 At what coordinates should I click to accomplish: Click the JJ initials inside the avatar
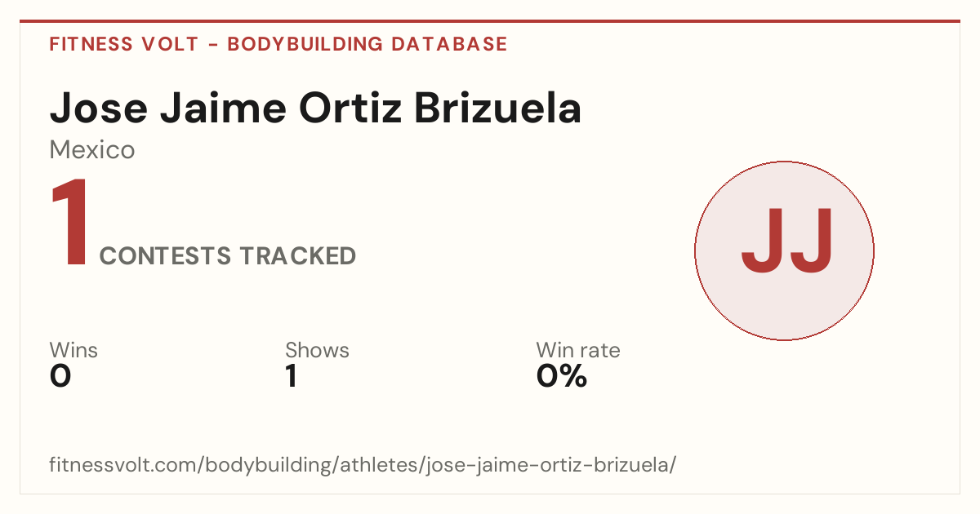click(787, 241)
